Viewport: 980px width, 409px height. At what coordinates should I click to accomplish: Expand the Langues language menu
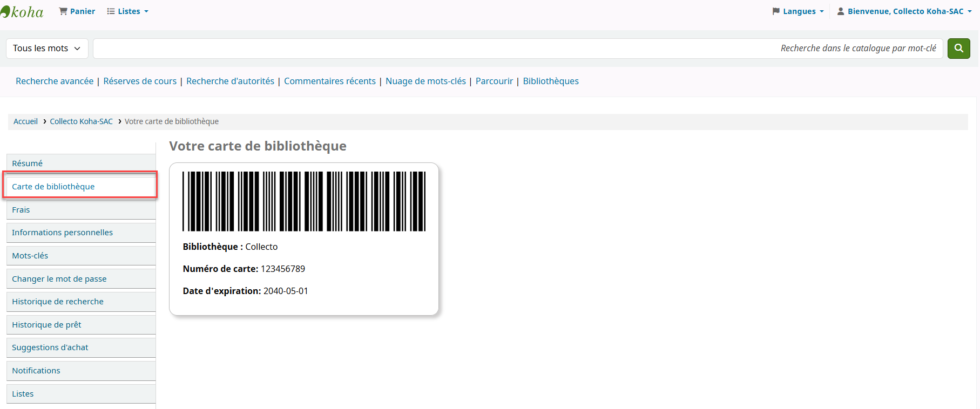tap(798, 11)
